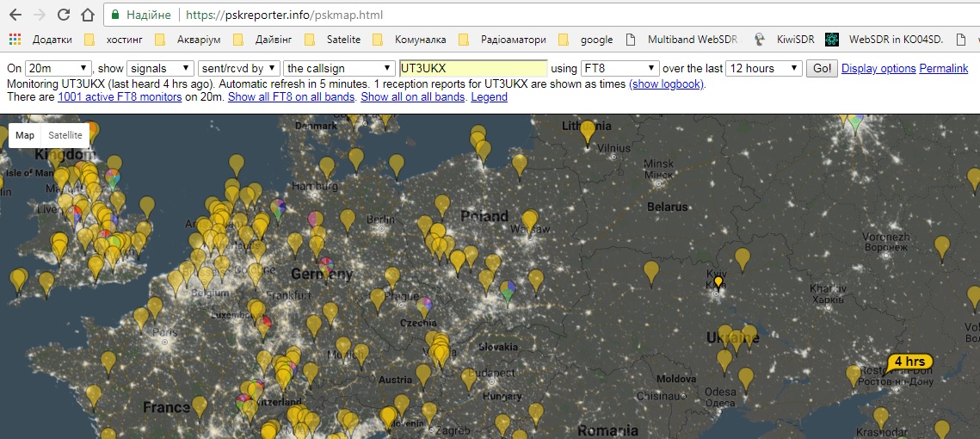Image resolution: width=980 pixels, height=439 pixels.
Task: Click the 4 hrs reception report marker
Action: 909,362
